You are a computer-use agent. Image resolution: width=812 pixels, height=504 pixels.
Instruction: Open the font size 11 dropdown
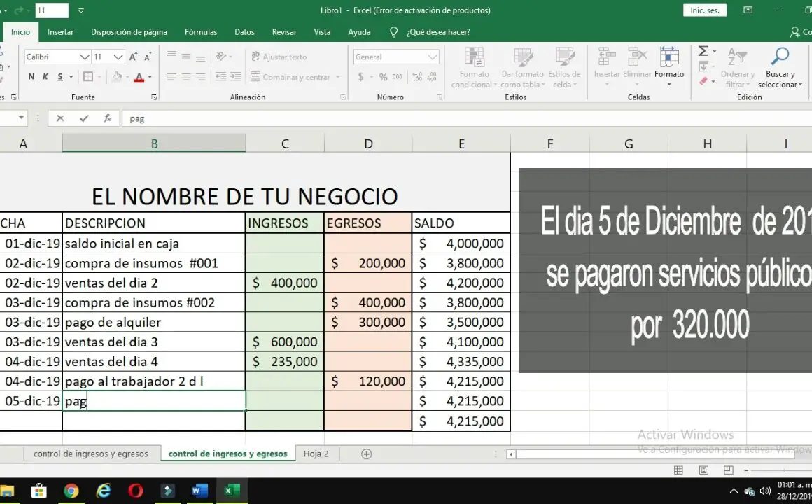[118, 57]
